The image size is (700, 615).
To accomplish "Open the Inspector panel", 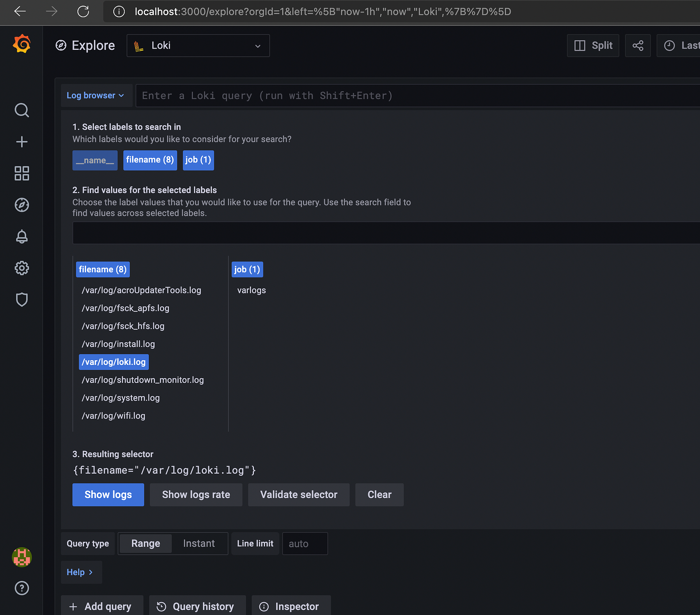I will [x=291, y=606].
